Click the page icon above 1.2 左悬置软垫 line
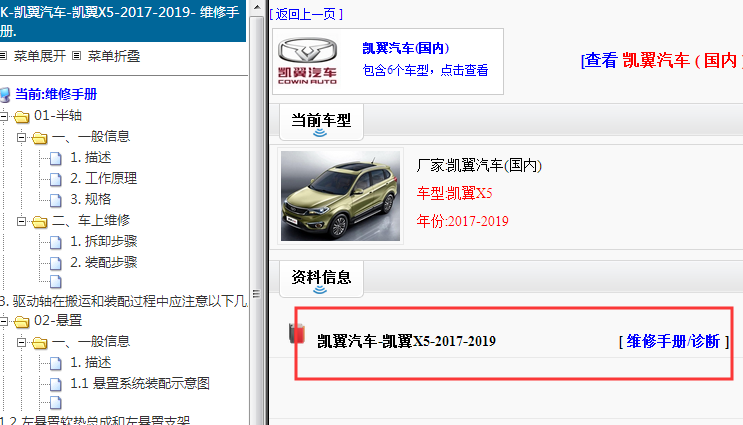 coord(55,403)
